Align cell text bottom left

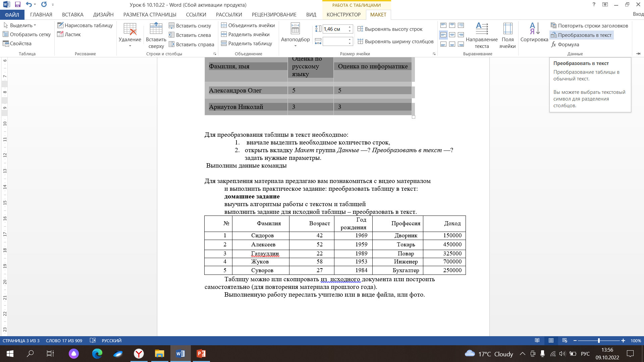point(443,44)
